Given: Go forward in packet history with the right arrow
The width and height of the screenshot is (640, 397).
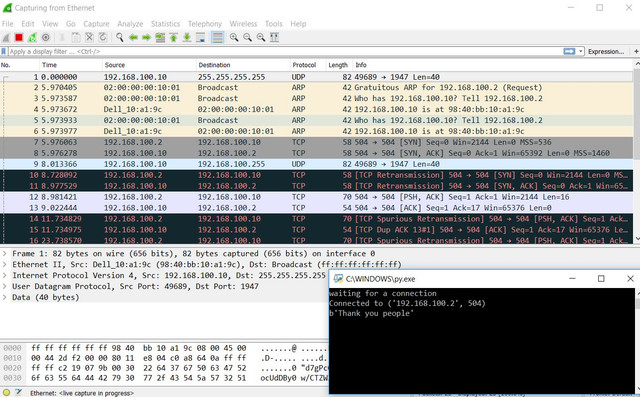Looking at the screenshot, I should tap(147, 38).
